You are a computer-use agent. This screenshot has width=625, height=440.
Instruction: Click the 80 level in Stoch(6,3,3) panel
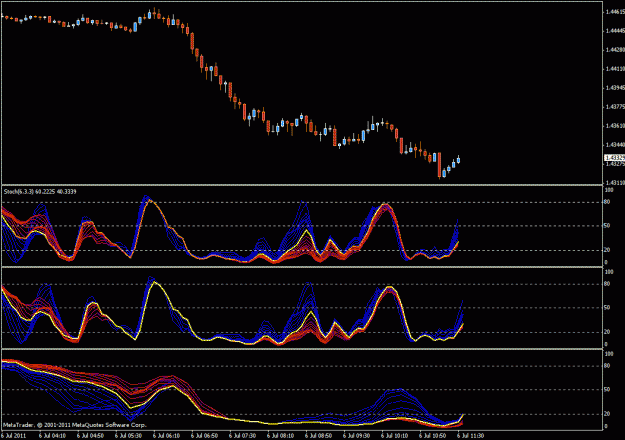click(x=607, y=202)
